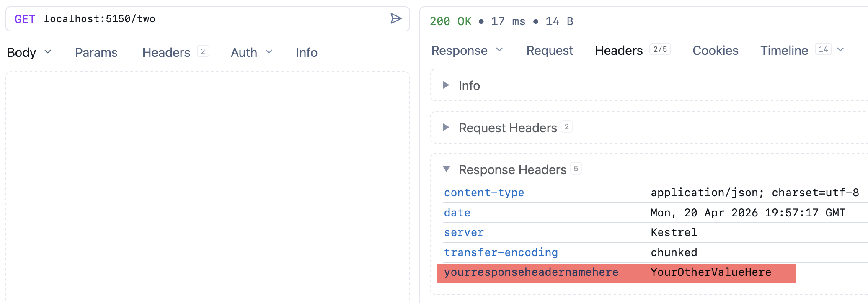Collapse the Response Headers section
Image resolution: width=868 pixels, height=303 pixels.
(446, 169)
